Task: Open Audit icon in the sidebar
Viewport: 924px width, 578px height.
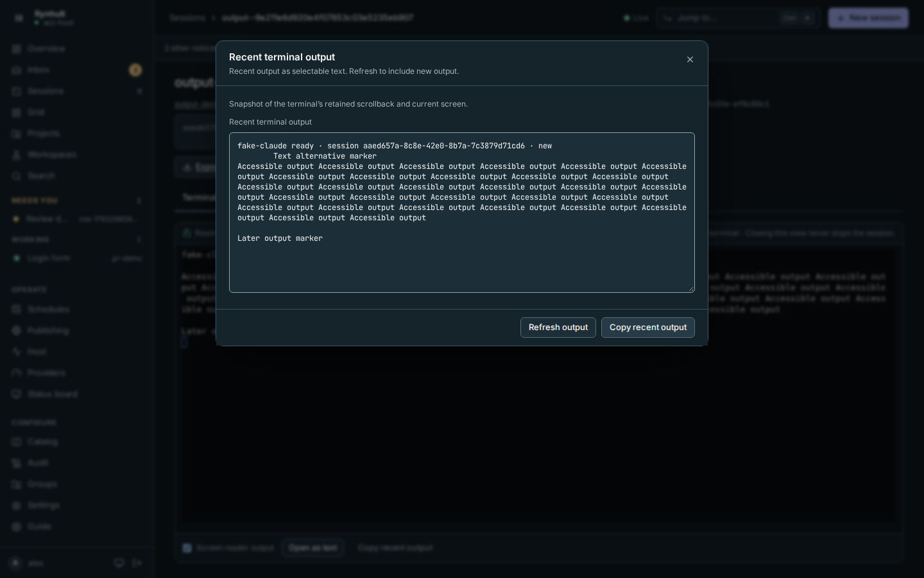Action: click(x=17, y=463)
